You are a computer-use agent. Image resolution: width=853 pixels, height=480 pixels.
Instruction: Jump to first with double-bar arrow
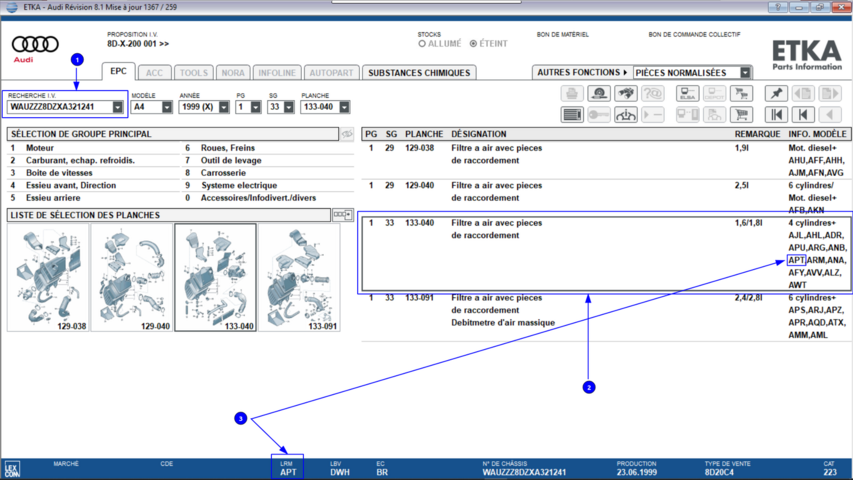click(x=776, y=115)
